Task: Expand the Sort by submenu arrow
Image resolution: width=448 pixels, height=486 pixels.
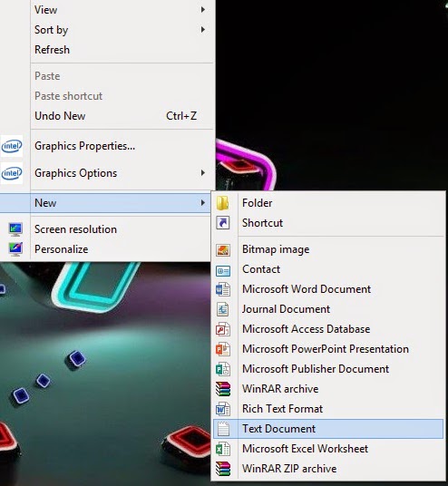Action: [x=203, y=29]
